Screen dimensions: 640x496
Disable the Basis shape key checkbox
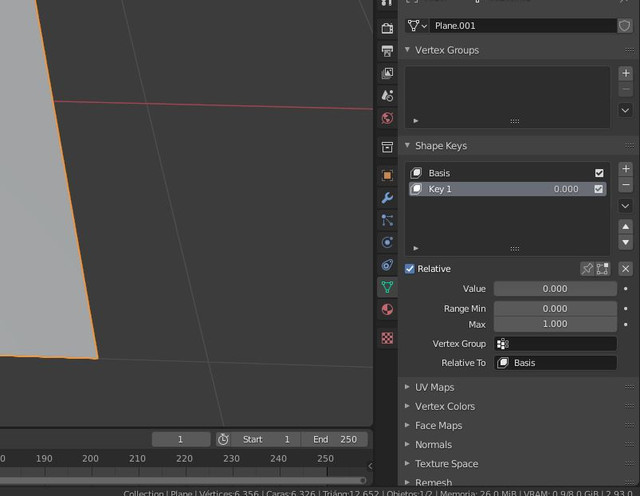point(599,173)
